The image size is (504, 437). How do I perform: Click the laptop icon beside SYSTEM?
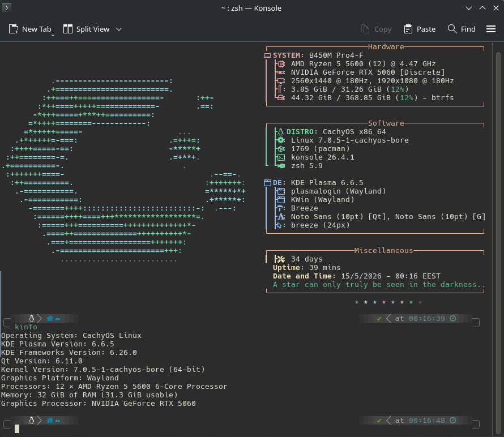[267, 55]
